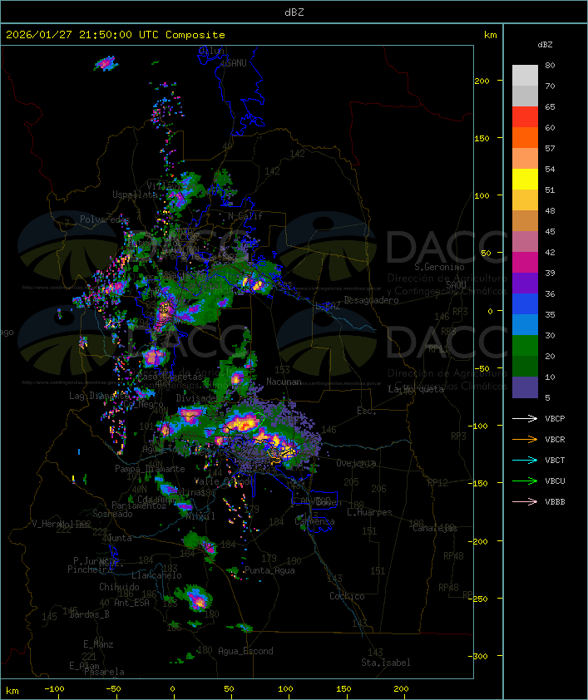This screenshot has width=588, height=700.
Task: Pick the purple 39-36 dBZ swatch
Action: (525, 283)
